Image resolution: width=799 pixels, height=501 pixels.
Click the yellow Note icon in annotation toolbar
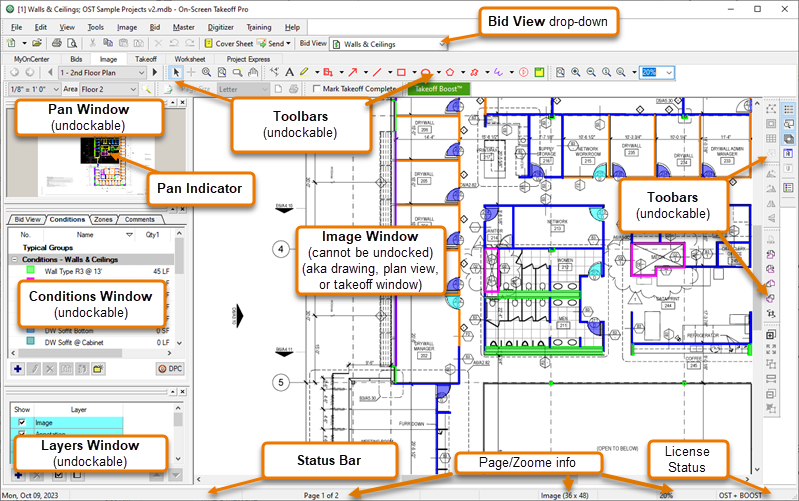(x=539, y=72)
